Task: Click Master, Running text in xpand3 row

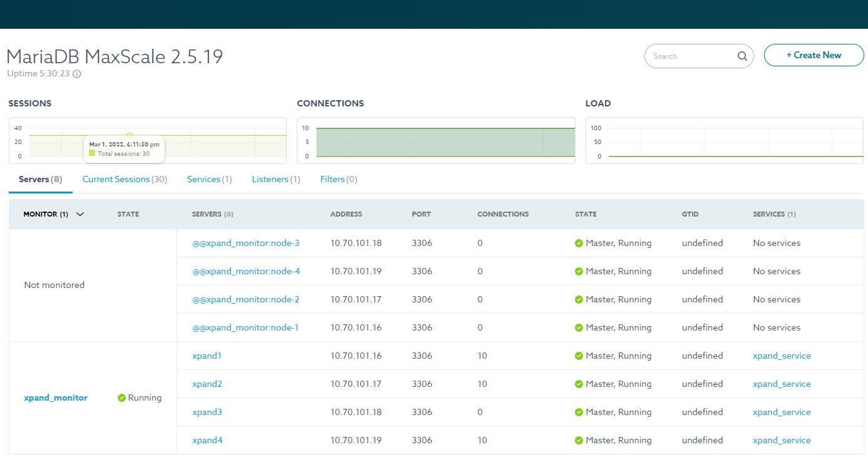Action: click(x=619, y=412)
